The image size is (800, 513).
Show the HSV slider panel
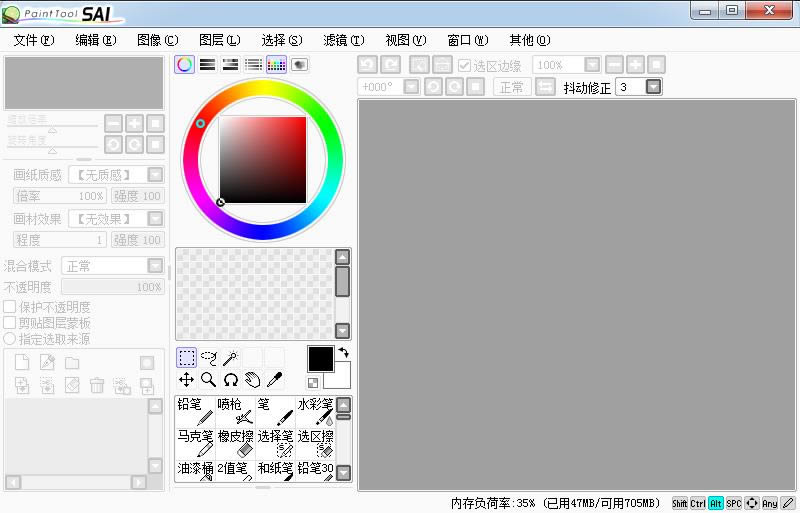[231, 65]
